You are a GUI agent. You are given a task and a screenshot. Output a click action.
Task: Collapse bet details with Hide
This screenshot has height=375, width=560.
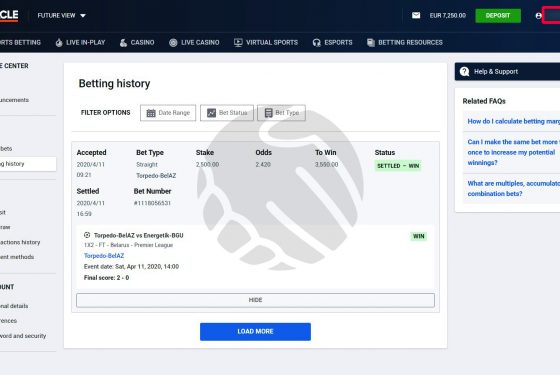click(x=255, y=300)
